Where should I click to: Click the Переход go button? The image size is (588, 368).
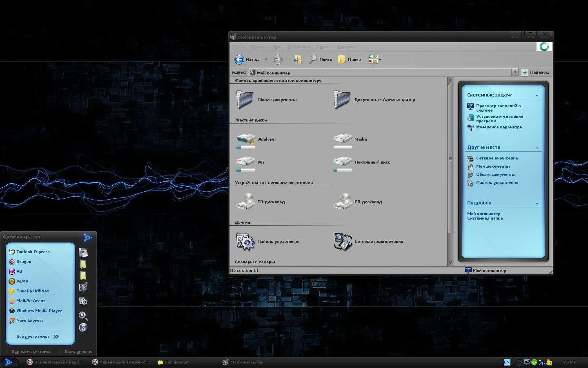tap(535, 72)
